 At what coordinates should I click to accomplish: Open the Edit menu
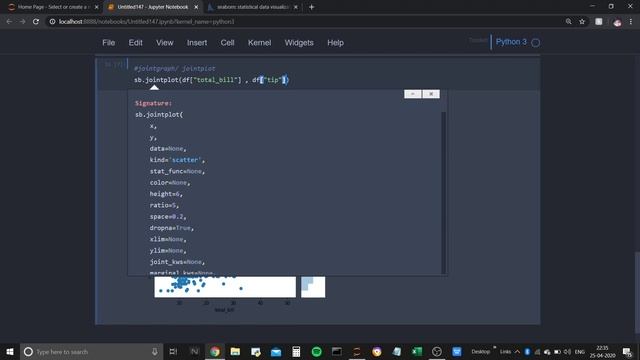pyautogui.click(x=136, y=42)
